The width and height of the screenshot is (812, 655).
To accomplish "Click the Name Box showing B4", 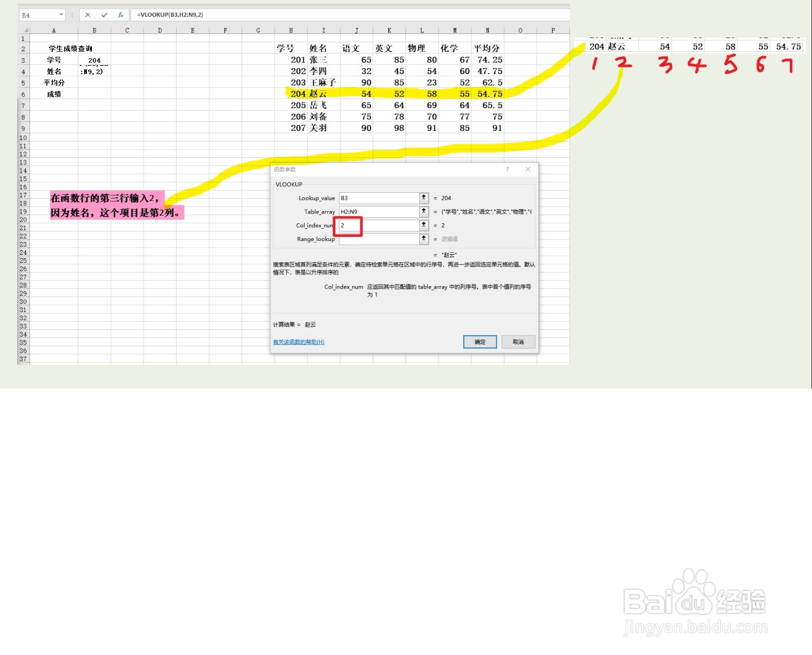I will tap(39, 15).
